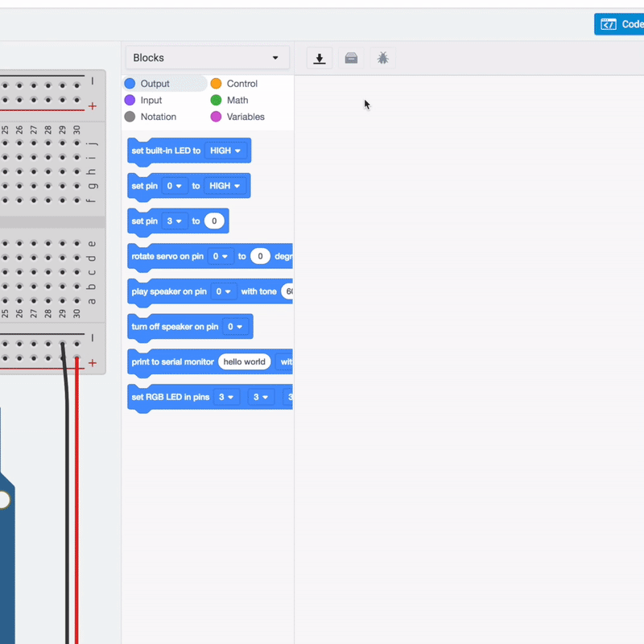Image resolution: width=644 pixels, height=644 pixels.
Task: Select the print to serial monitor block
Action: click(210, 364)
